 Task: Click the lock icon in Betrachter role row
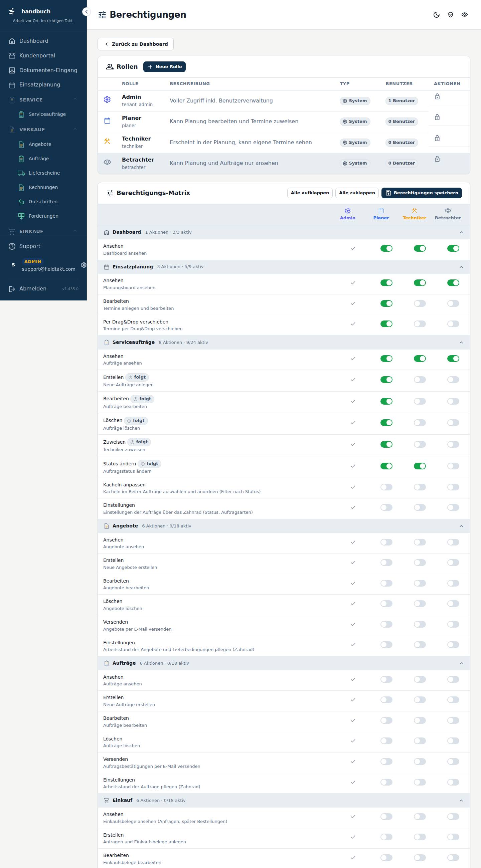click(x=437, y=159)
